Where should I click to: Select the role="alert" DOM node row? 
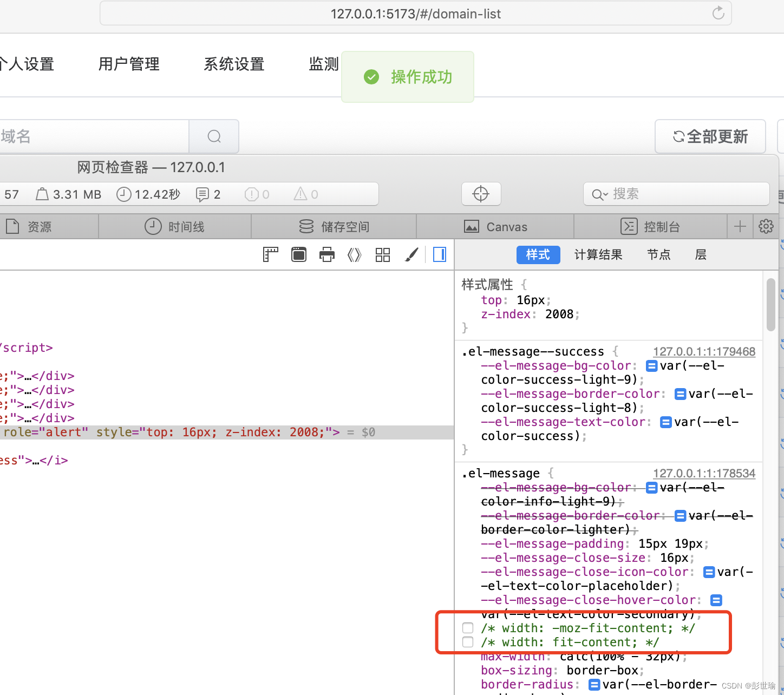(x=227, y=432)
